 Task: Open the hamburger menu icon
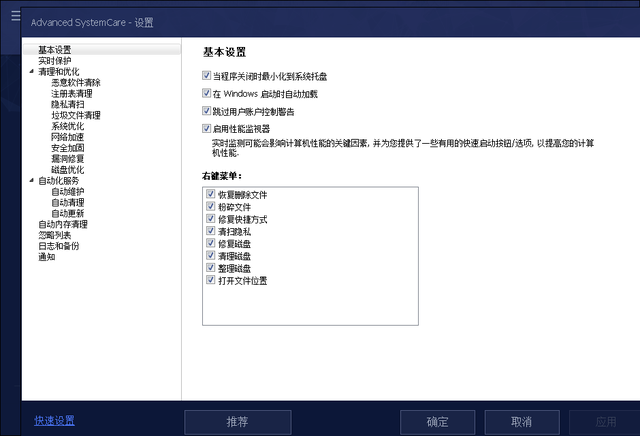16,16
